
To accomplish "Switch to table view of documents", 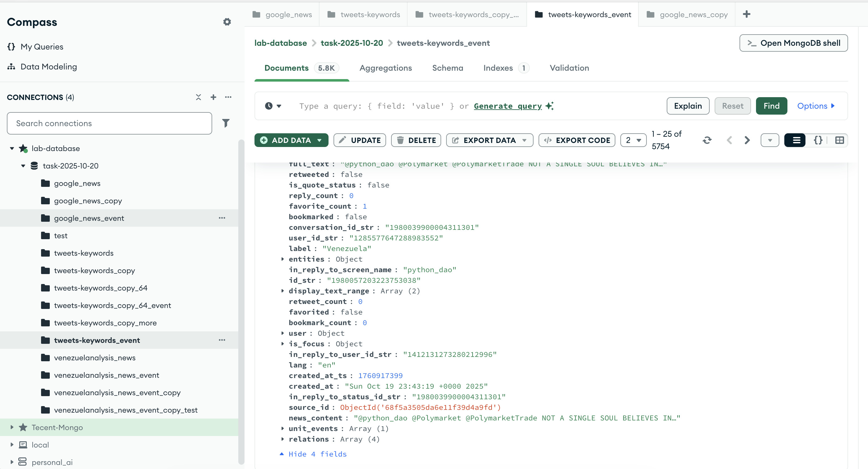I will click(839, 140).
